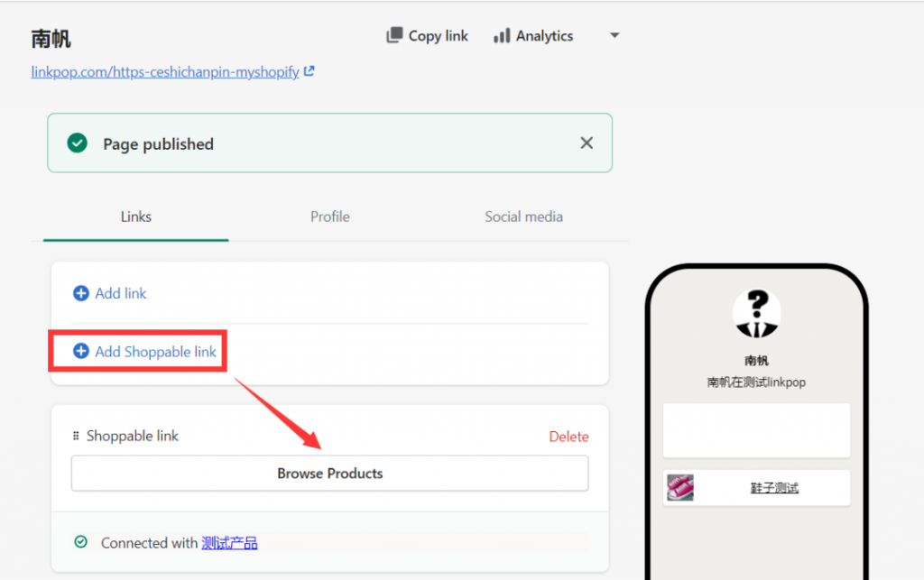Delete the Shoppable link

coord(568,437)
